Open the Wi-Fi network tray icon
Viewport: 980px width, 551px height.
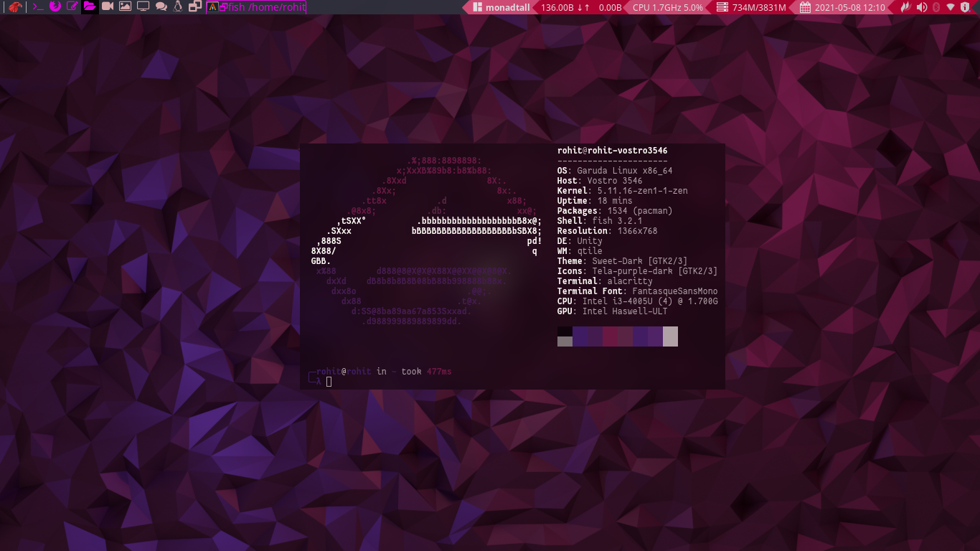[x=951, y=7]
